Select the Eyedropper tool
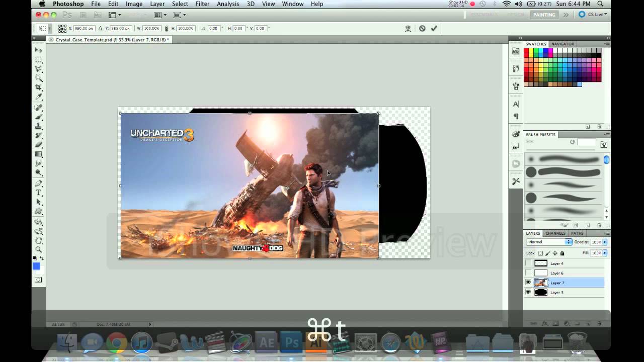Screen dimensions: 644x362 pyautogui.click(x=38, y=97)
